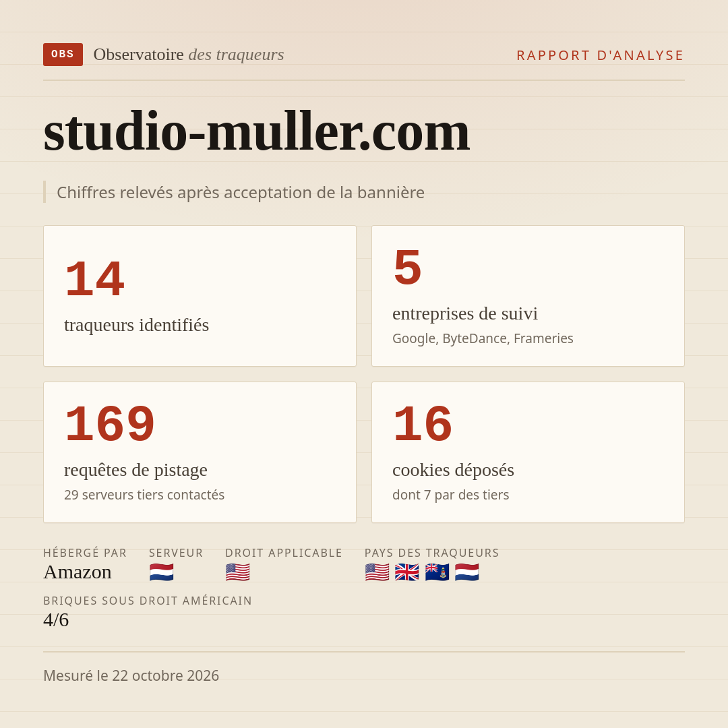
Task: Click the 4/6 value
Action: (56, 620)
